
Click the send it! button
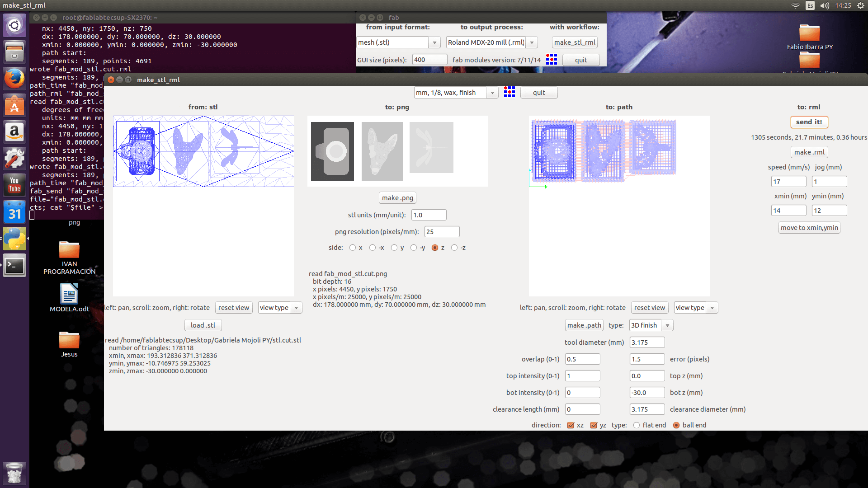point(809,122)
